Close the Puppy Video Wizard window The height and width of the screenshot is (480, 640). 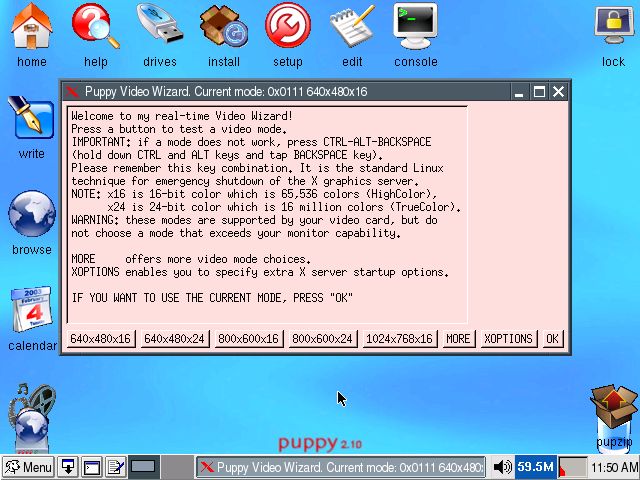click(558, 91)
